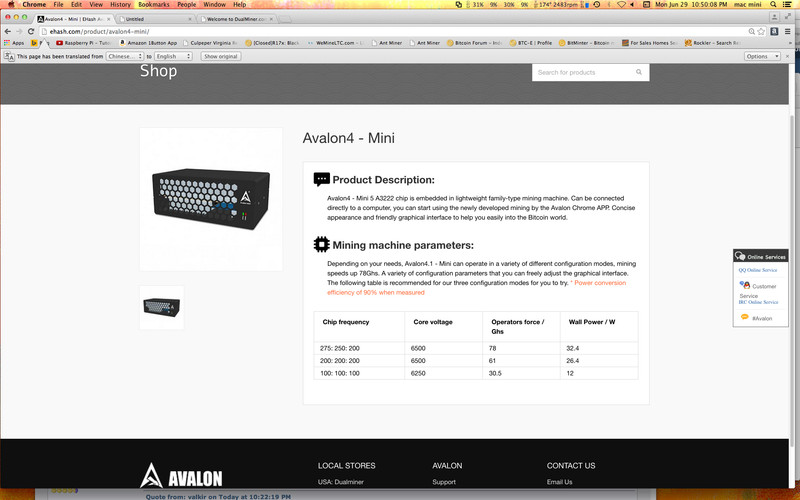This screenshot has width=800, height=500.
Task: Click the product search magnifier icon
Action: 639,72
